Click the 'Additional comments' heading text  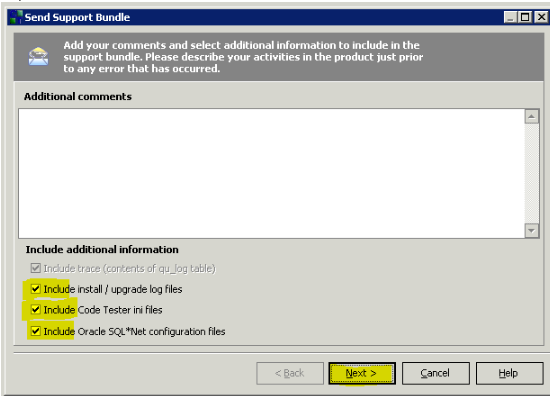pos(78,96)
